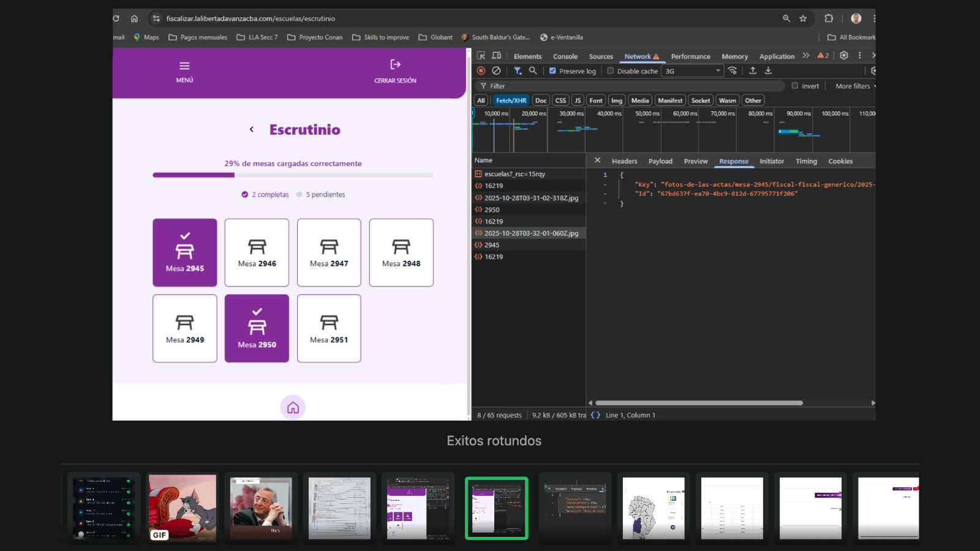Click the inspect element picker icon

481,56
